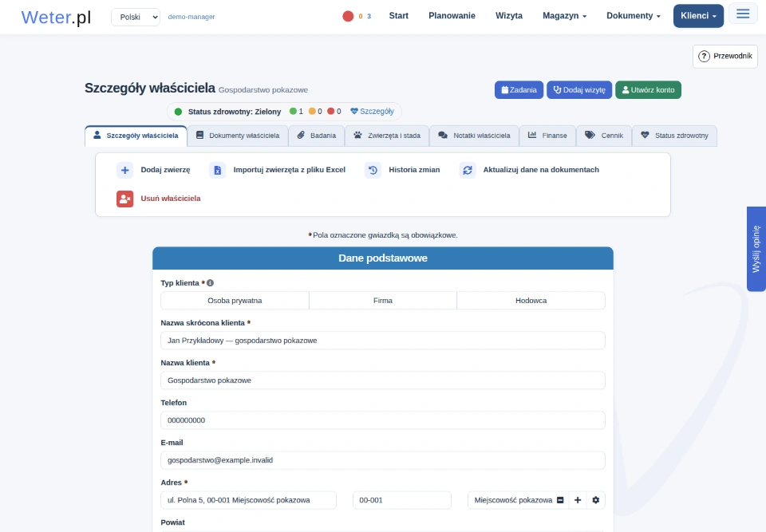Switch to the Dokumenty właściciela tab
The image size is (766, 532).
pos(238,136)
